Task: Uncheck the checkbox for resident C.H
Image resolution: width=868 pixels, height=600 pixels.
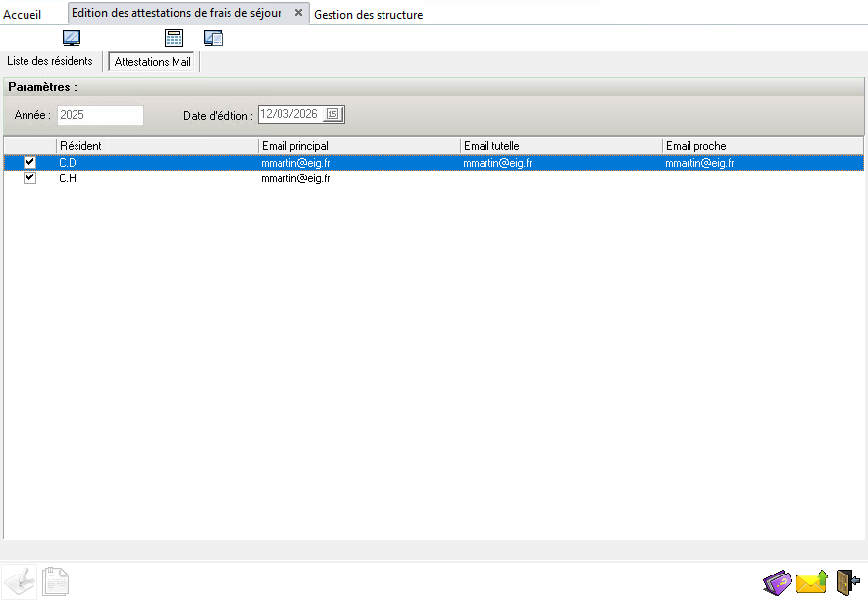Action: [x=29, y=178]
